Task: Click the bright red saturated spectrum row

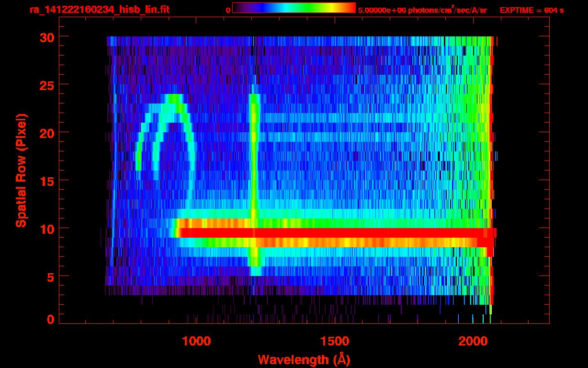Action: 336,233
